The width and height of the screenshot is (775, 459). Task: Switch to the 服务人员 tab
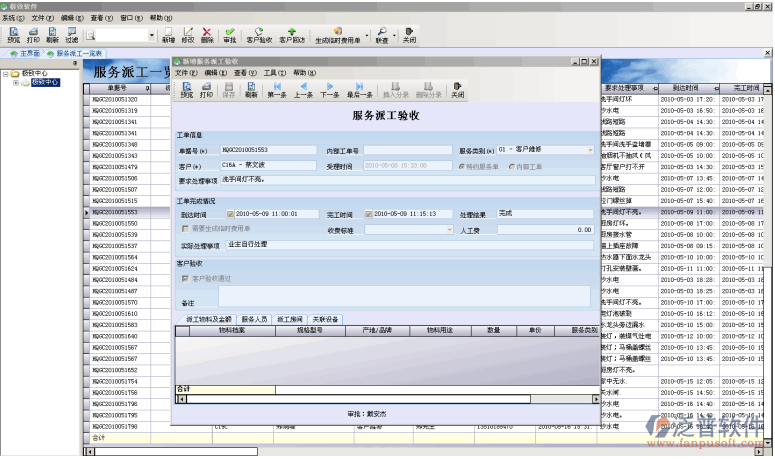[x=254, y=319]
